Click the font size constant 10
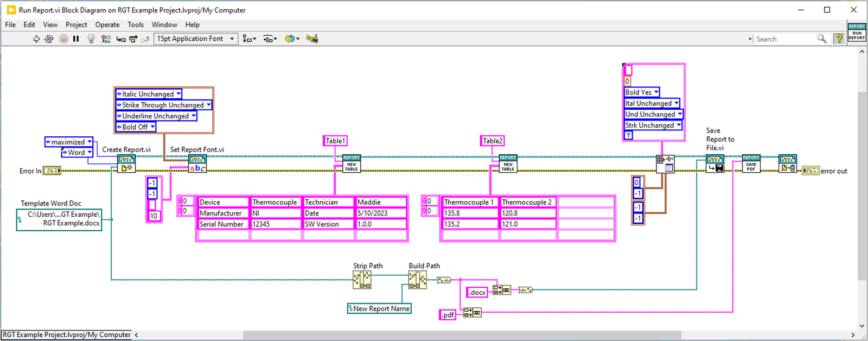The height and width of the screenshot is (341, 868). 154,216
